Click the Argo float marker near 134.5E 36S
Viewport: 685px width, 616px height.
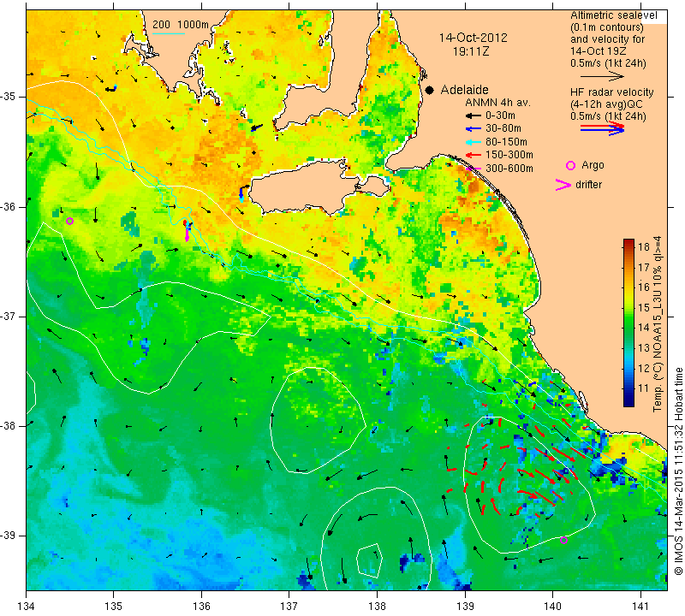tap(69, 222)
